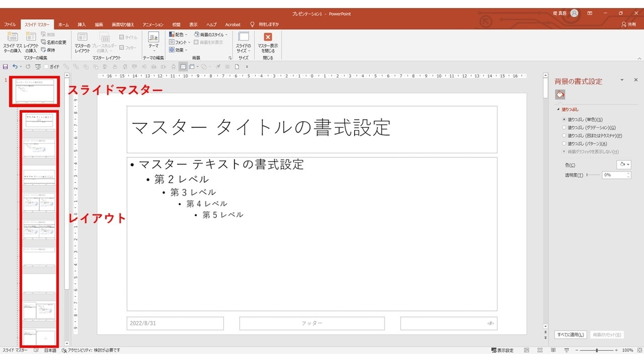This screenshot has width=644, height=362.
Task: Switch to the Acrobat tab
Action: (x=233, y=25)
